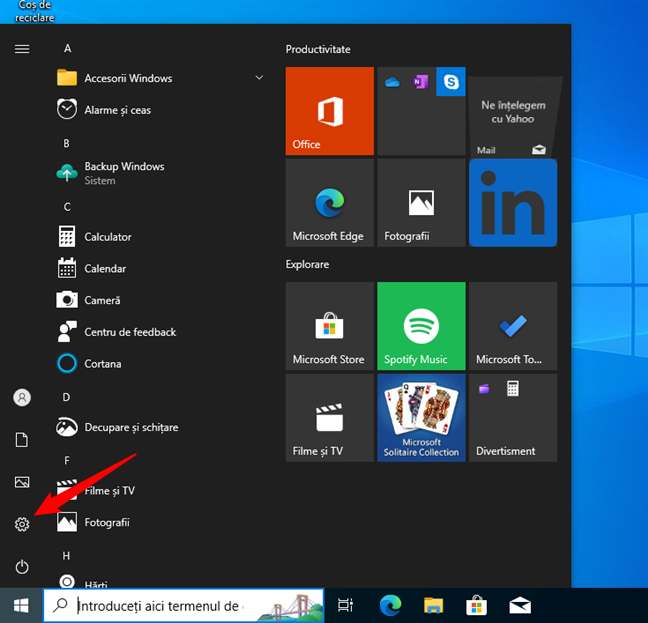Screen dimensions: 648x623
Task: Open Documents icon in sidebar
Action: point(22,440)
